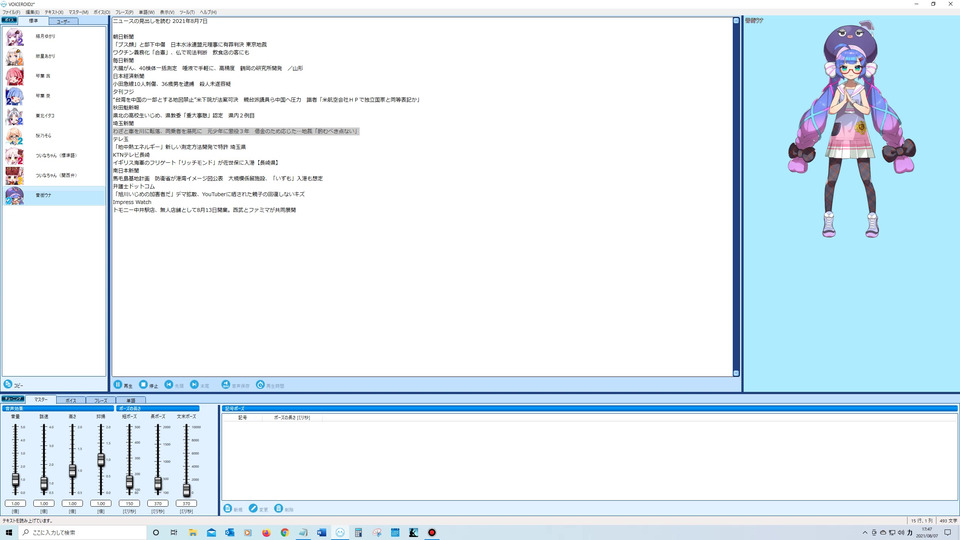Click the line starting 「地中熱エネルギー」
The width and height of the screenshot is (960, 540).
coord(179,147)
